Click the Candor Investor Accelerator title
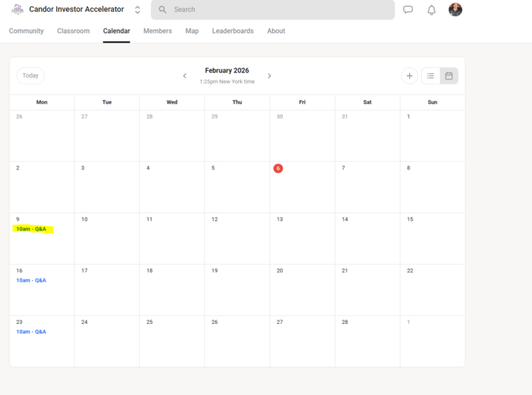Screen dimensions: 532x395 pyautogui.click(x=76, y=9)
